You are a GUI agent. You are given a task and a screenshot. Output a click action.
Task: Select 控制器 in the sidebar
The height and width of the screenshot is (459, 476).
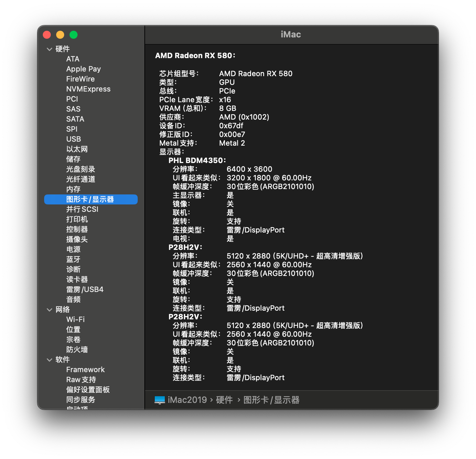(77, 229)
